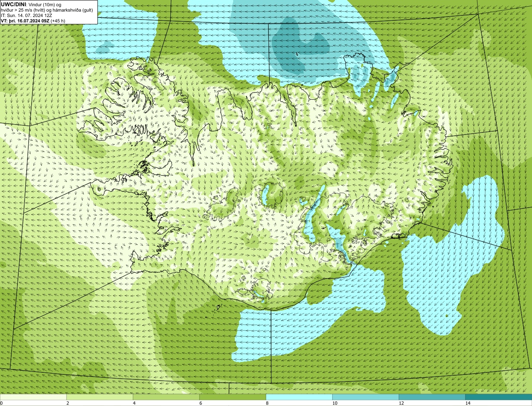Screen dimensions: 532x406
Task: Click the legend value label '4'
Action: [134, 403]
